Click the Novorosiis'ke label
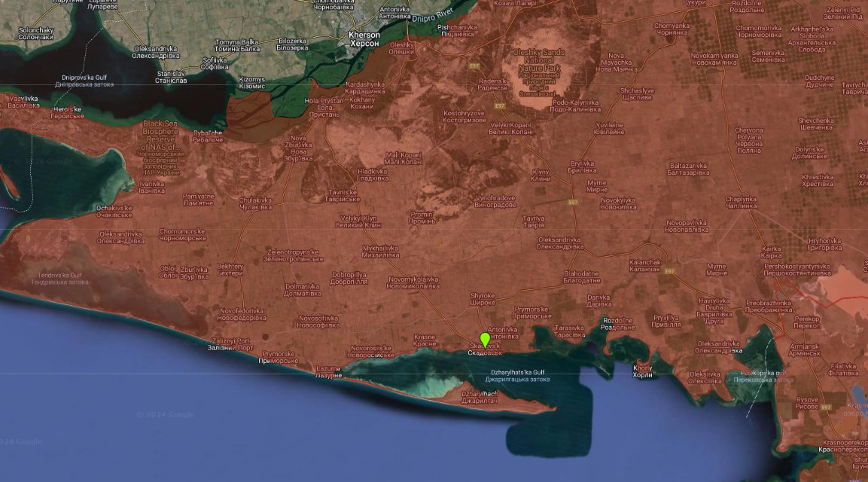This screenshot has width=868, height=482. click(371, 352)
